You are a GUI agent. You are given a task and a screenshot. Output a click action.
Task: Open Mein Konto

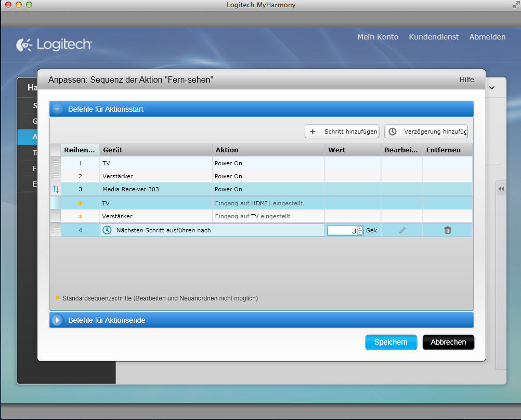378,37
